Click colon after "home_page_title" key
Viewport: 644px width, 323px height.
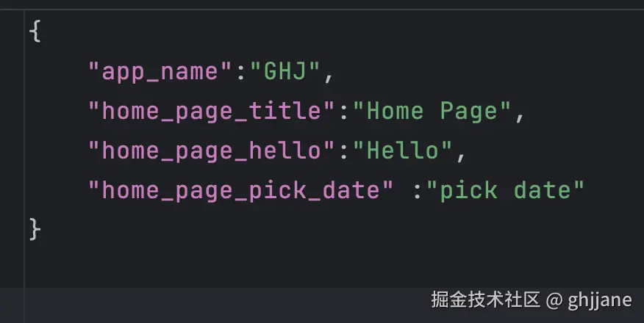(344, 112)
